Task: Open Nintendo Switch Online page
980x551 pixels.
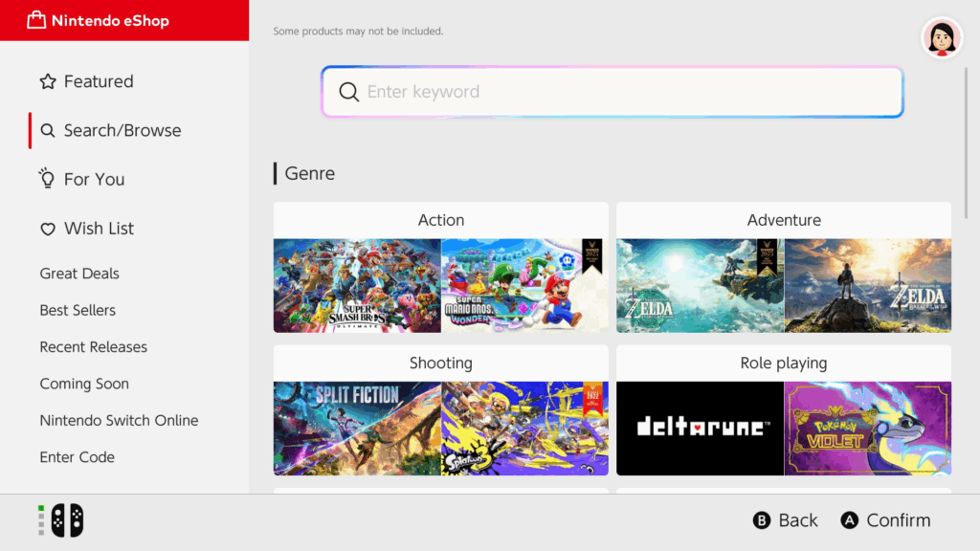Action: 119,421
